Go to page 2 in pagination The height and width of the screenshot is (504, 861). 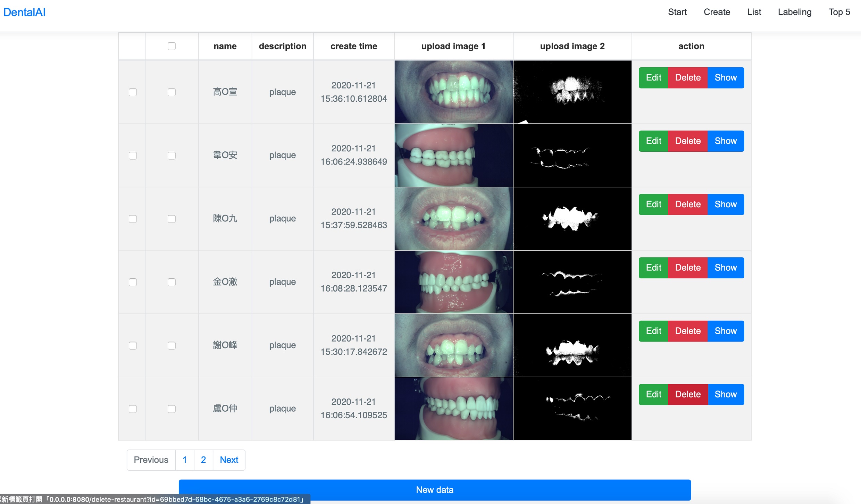coord(203,460)
